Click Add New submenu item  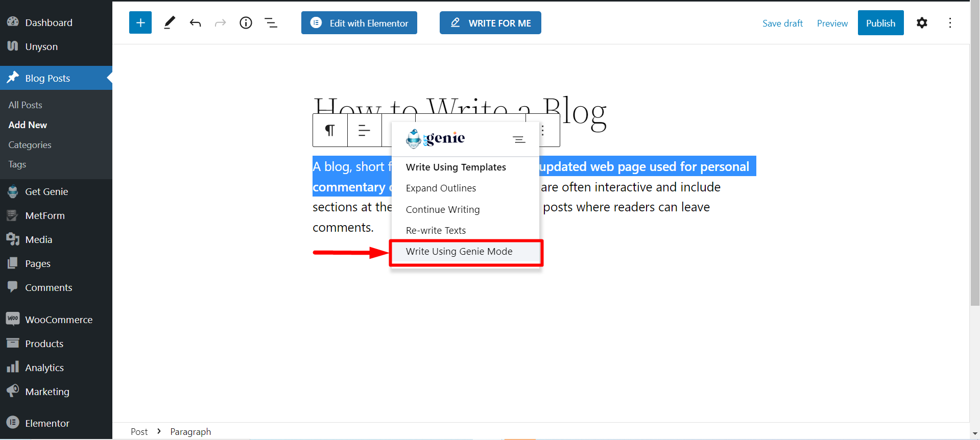tap(28, 125)
